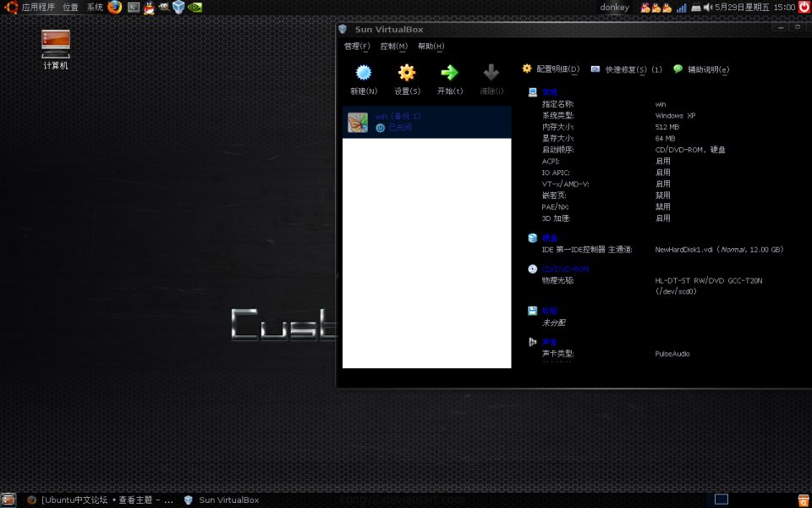Open the network signal bars indicator
Screen dimensions: 812x508
682,8
